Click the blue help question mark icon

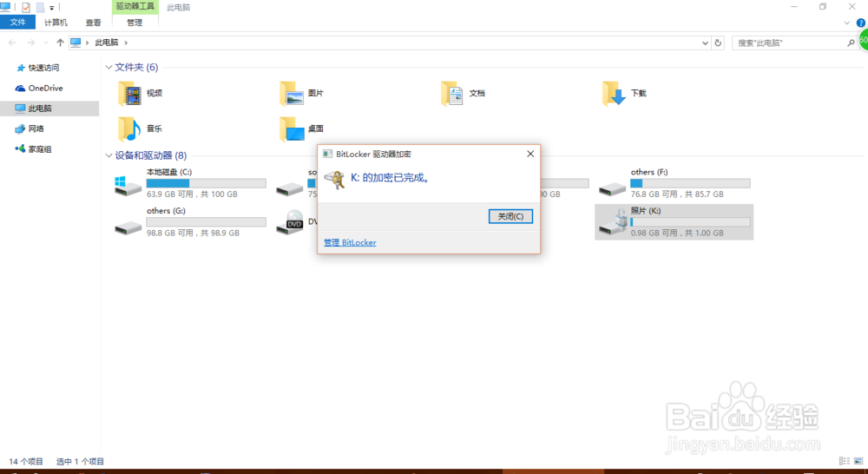pos(861,23)
